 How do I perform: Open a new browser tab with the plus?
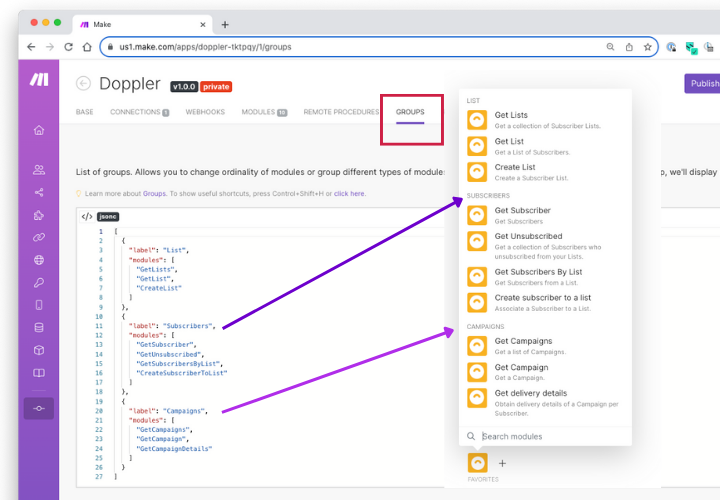pos(225,24)
